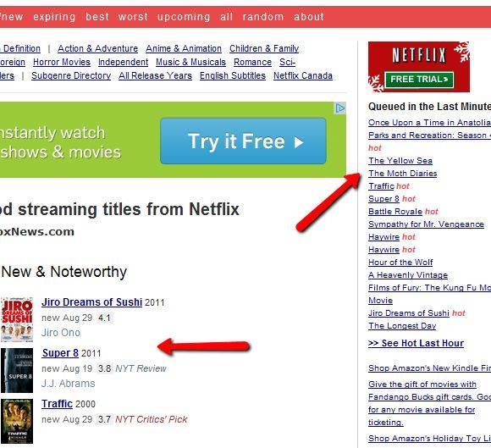
Task: Click the Try it Free button
Action: [243, 141]
